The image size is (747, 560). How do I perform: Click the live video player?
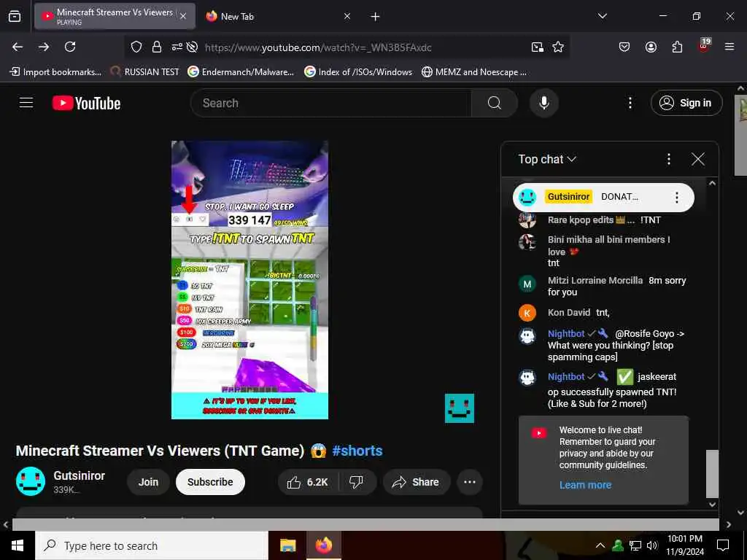pyautogui.click(x=249, y=280)
